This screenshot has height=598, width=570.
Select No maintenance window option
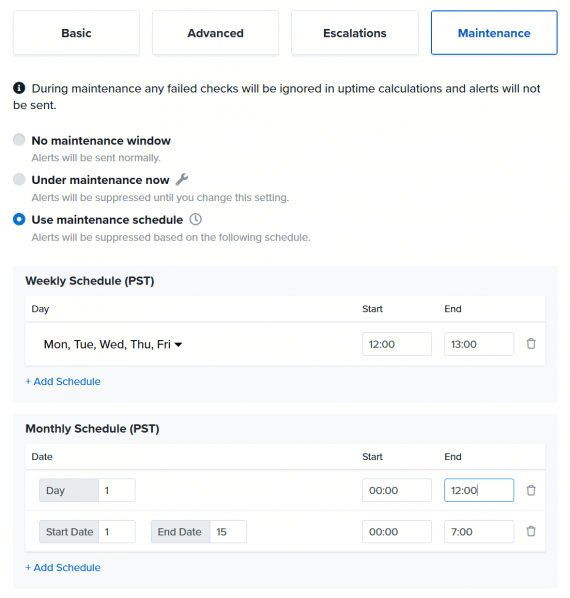tap(19, 140)
